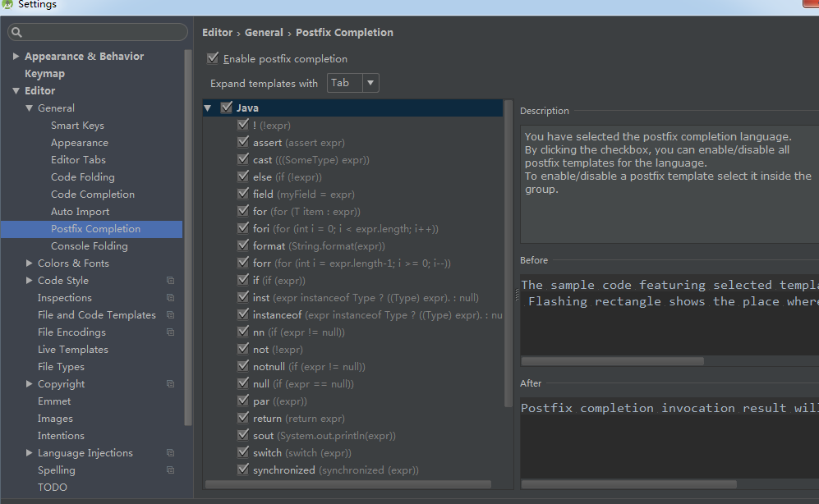Uncheck the Java templates group checkbox
Screen dimensions: 819x504
pyautogui.click(x=226, y=108)
